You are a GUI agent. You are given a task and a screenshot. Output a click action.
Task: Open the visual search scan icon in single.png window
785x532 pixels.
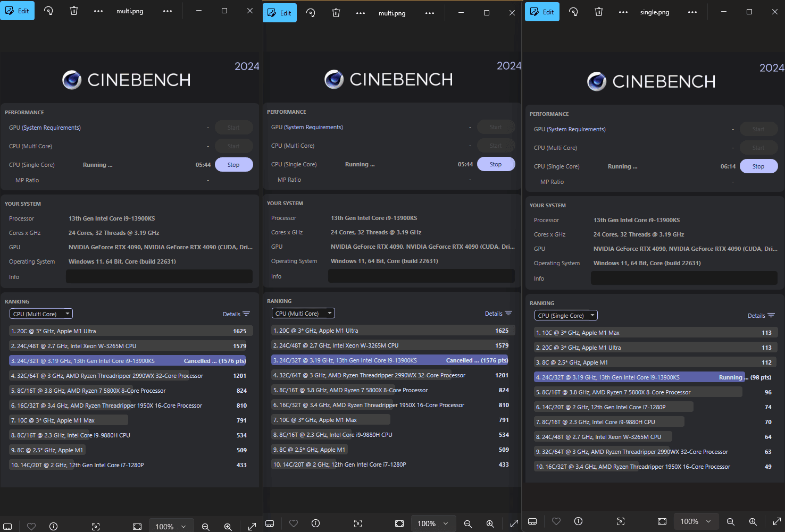tap(621, 521)
